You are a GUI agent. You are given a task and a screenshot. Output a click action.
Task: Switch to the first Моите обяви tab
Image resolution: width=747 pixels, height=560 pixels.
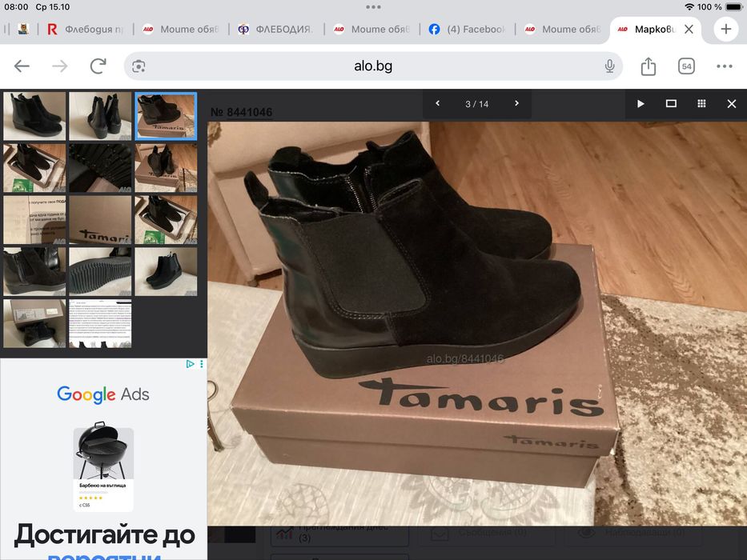coord(181,29)
